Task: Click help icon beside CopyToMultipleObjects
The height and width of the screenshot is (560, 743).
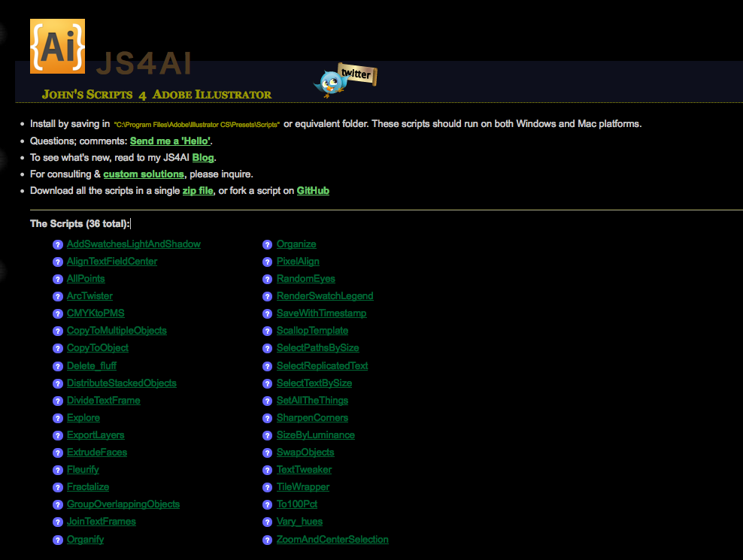Action: coord(58,331)
